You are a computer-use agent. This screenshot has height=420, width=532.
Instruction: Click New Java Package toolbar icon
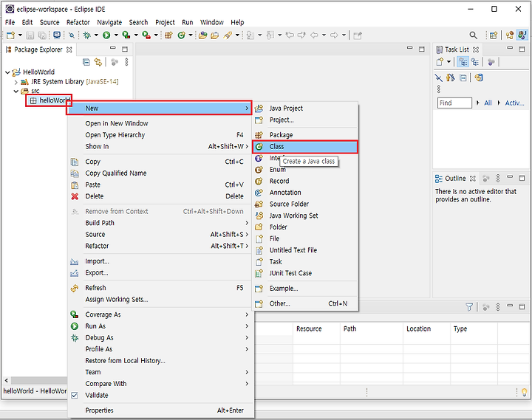[x=168, y=35]
